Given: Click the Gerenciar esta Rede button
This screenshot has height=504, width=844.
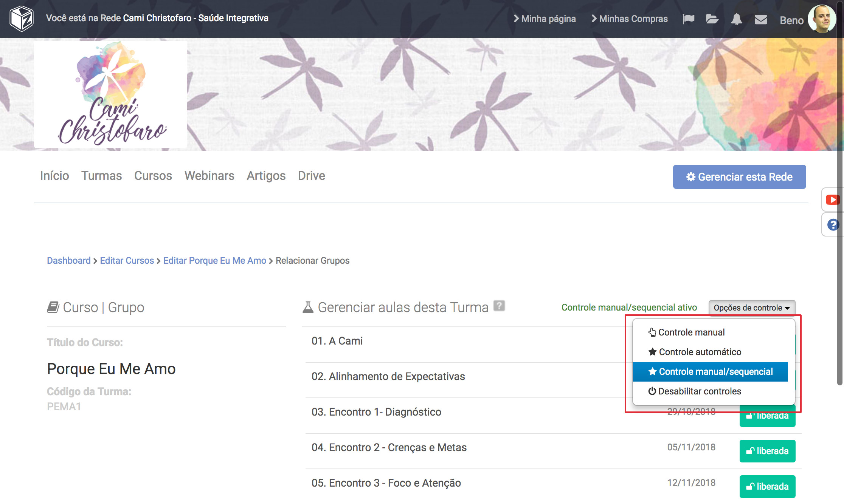Looking at the screenshot, I should click(739, 177).
